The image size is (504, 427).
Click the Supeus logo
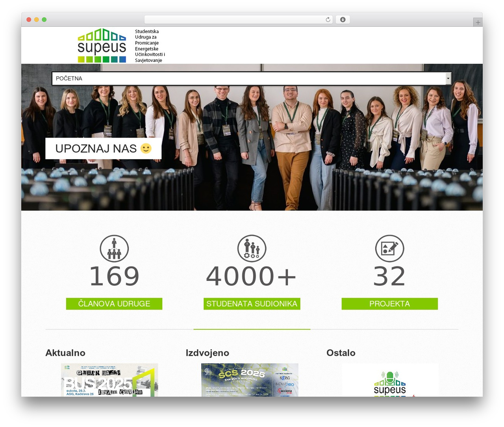(x=102, y=45)
